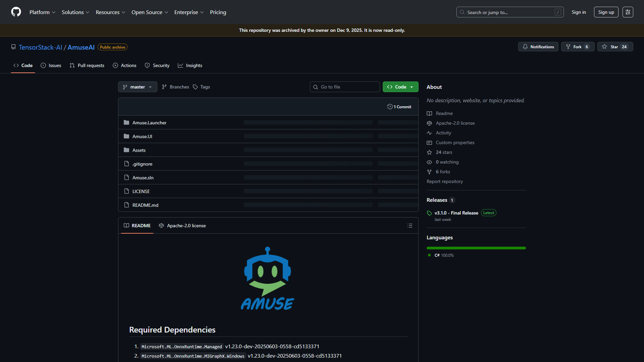Focus the Search or jump to field
Viewport: 644px width, 362px height.
(510, 12)
